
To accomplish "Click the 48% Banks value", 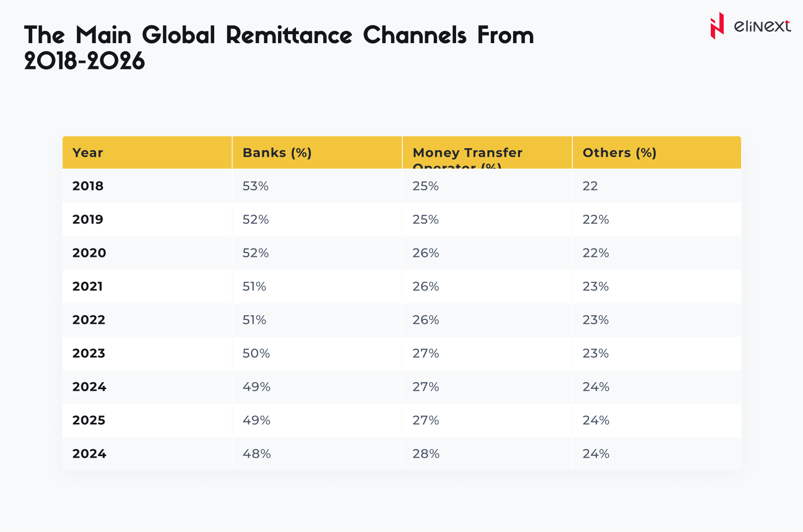I will pos(256,454).
